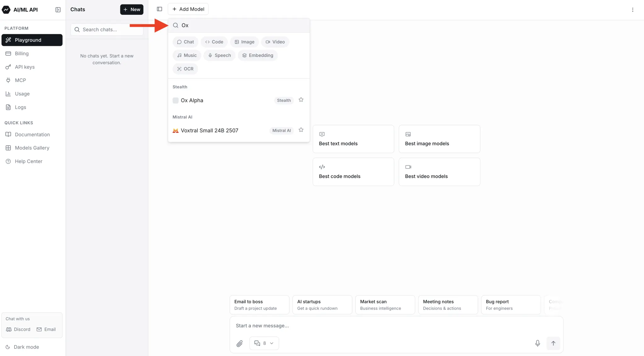
Task: Click the magnifier icon in model search
Action: coord(176,25)
